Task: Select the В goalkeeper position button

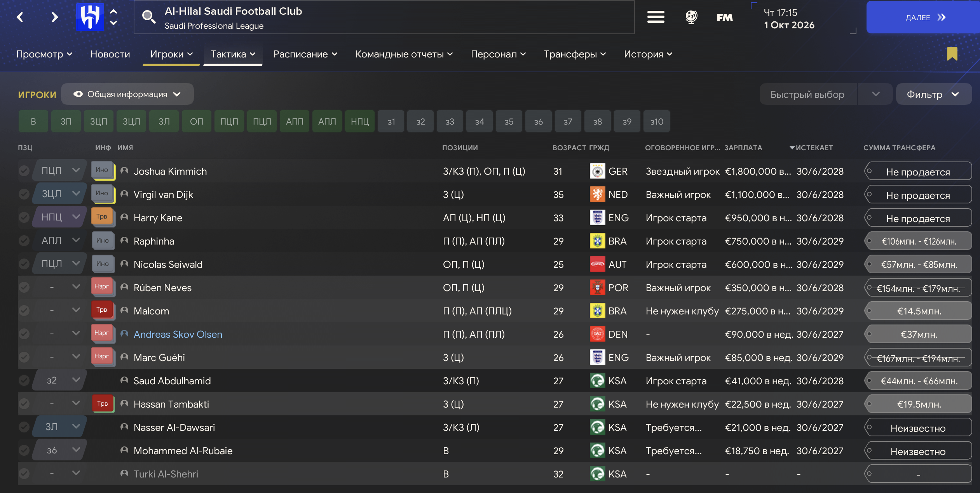Action: [33, 121]
